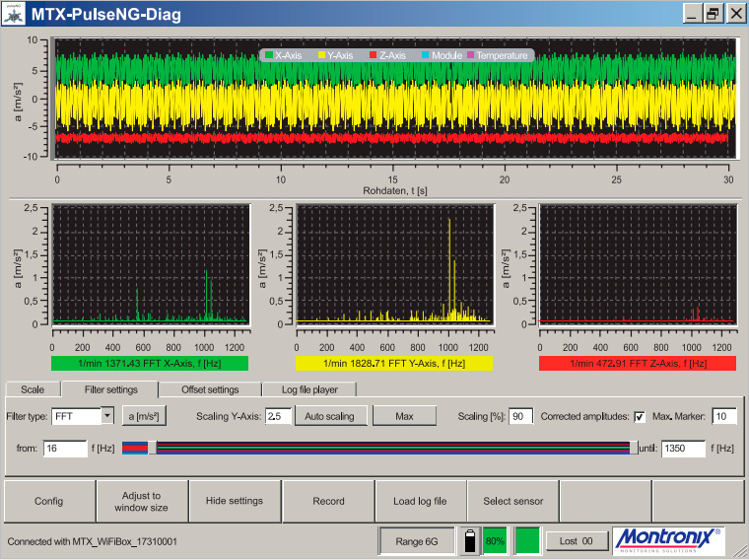The width and height of the screenshot is (749, 560).
Task: Toggle Temperature series in the chart legend
Action: coord(498,55)
